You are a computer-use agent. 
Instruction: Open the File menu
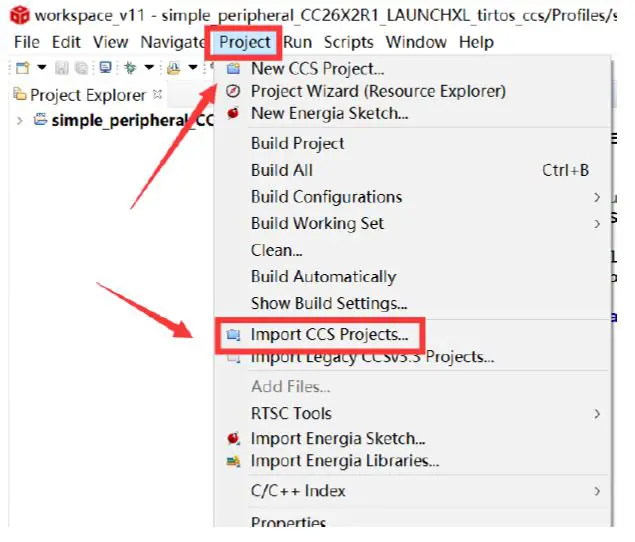(27, 42)
